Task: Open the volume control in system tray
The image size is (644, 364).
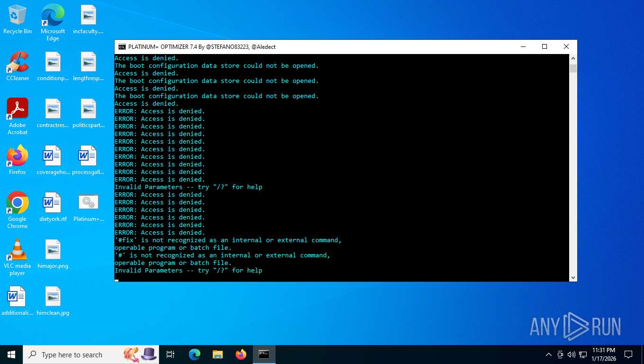Action: (x=572, y=355)
